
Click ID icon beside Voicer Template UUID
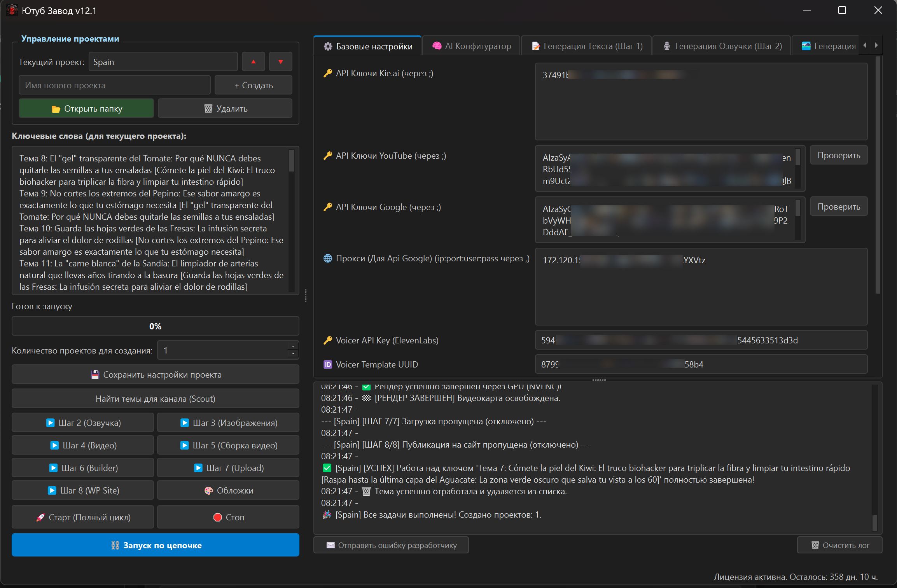[x=328, y=364]
